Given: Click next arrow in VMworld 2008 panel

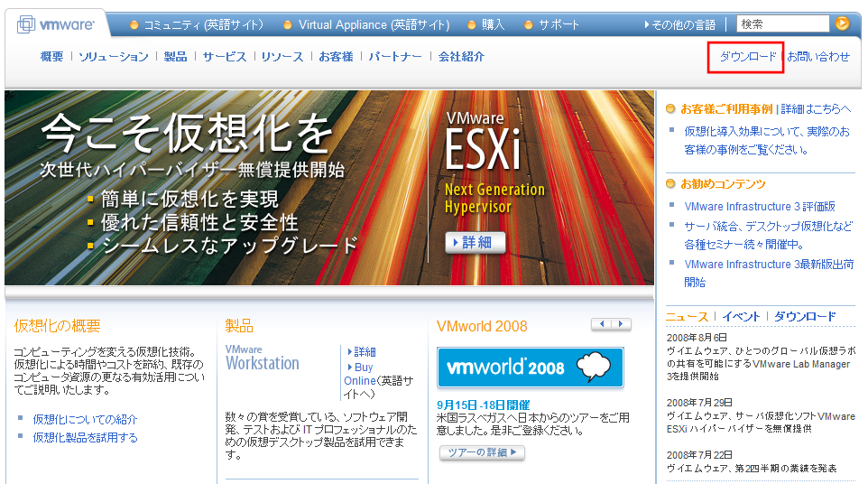Looking at the screenshot, I should (621, 324).
